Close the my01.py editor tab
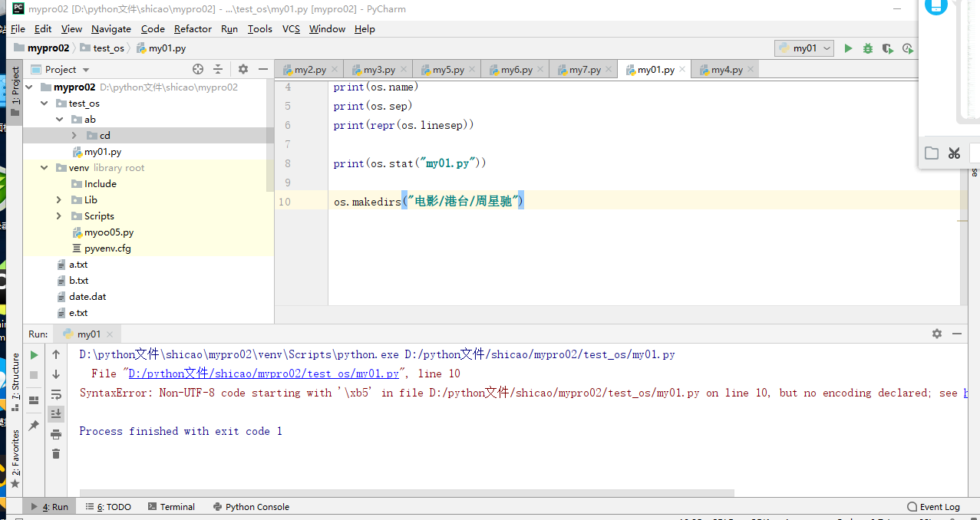This screenshot has width=980, height=520. (x=682, y=69)
